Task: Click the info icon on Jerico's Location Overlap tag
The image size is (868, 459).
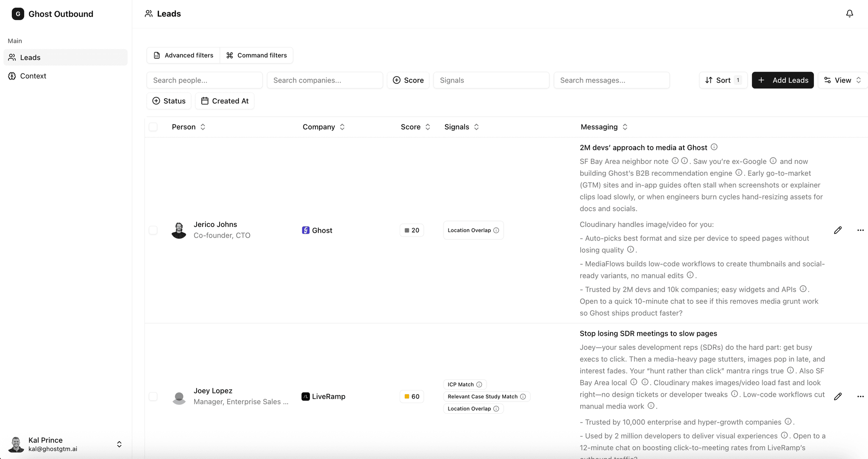Action: click(x=496, y=230)
